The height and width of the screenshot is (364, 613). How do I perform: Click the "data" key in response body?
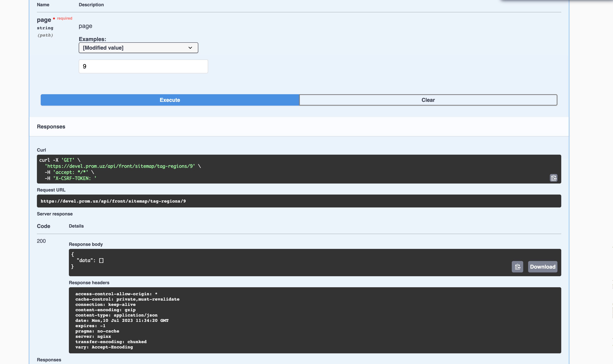pyautogui.click(x=84, y=260)
